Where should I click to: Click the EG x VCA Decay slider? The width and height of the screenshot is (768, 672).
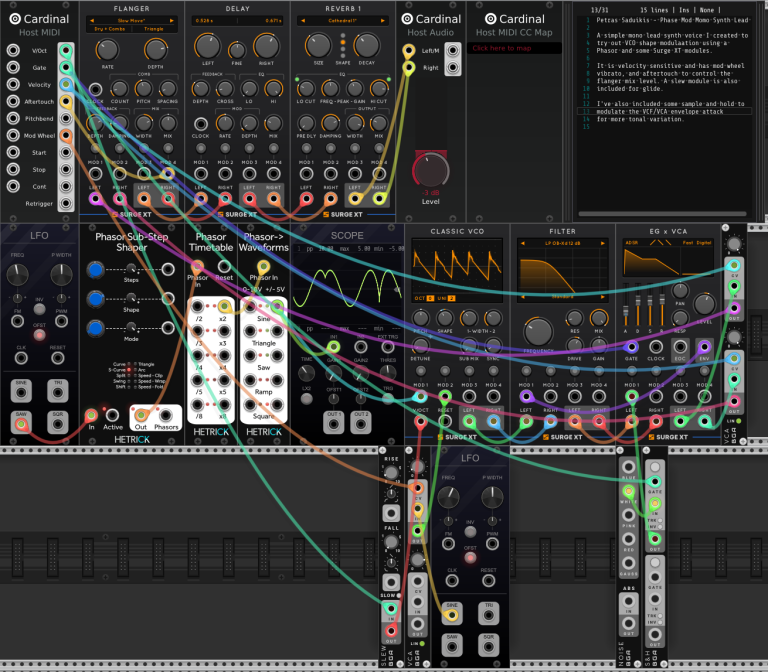click(x=638, y=305)
